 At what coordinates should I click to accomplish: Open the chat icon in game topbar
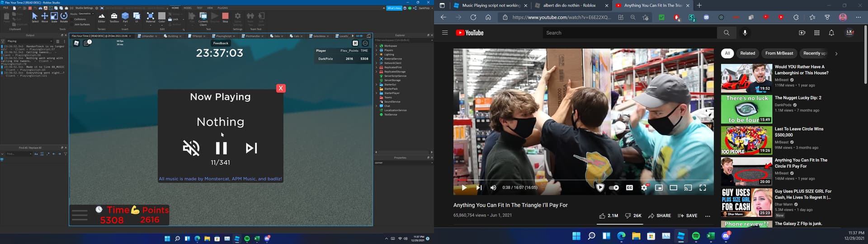pos(87,43)
